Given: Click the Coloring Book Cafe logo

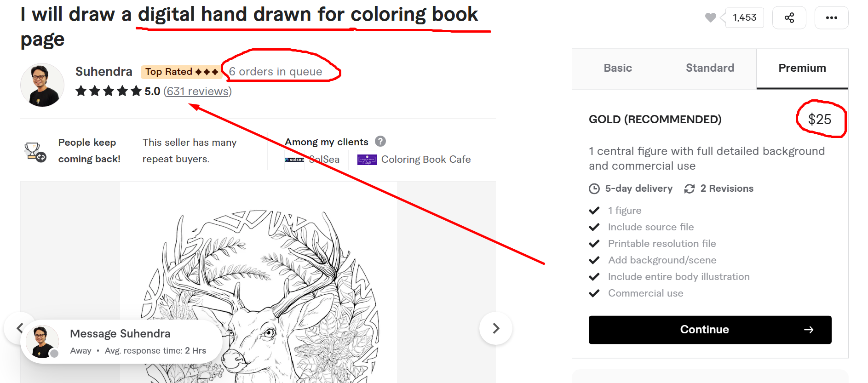Looking at the screenshot, I should 367,160.
